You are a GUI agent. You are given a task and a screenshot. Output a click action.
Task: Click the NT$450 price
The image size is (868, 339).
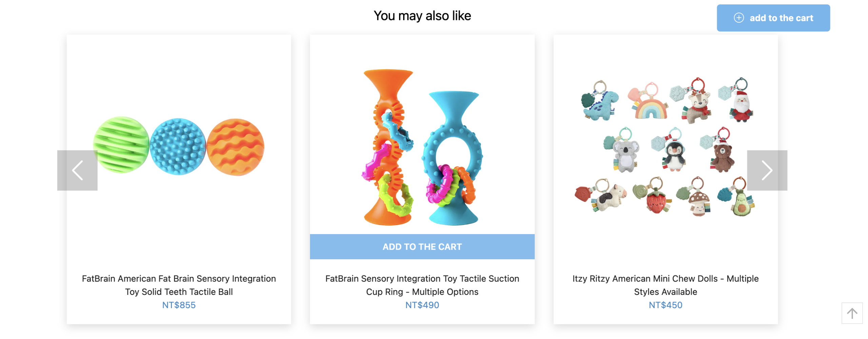[x=665, y=305]
